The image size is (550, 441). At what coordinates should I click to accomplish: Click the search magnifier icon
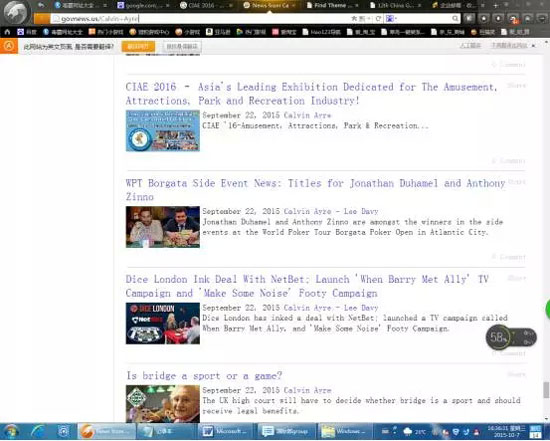pyautogui.click(x=455, y=19)
